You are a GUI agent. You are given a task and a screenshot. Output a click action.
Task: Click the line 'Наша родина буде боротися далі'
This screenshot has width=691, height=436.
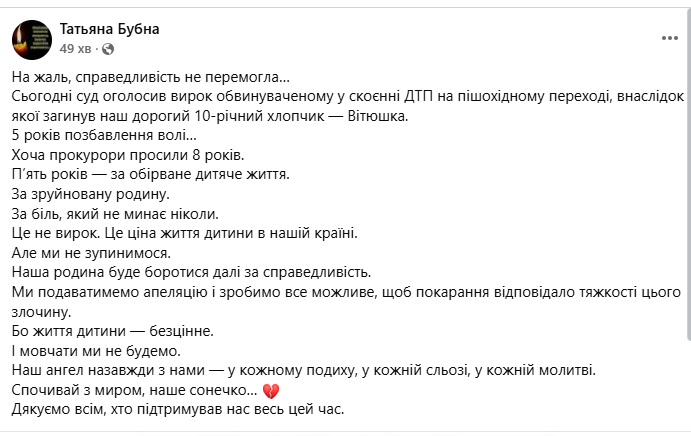191,272
